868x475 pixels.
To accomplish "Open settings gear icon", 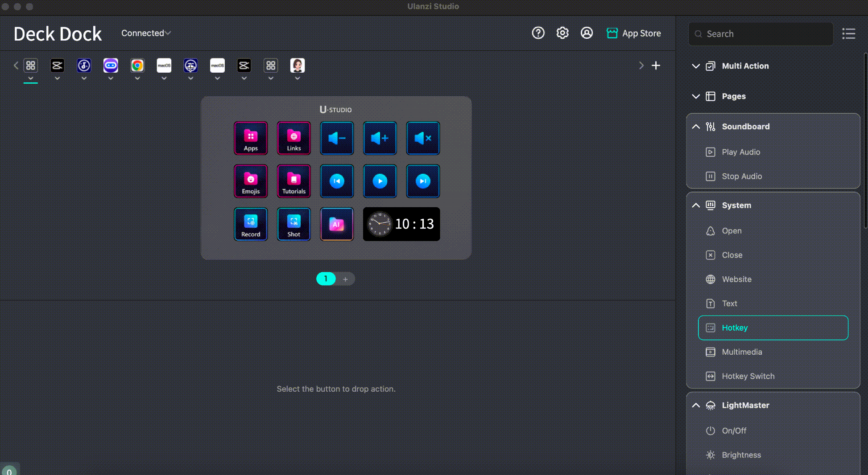I will pyautogui.click(x=562, y=33).
